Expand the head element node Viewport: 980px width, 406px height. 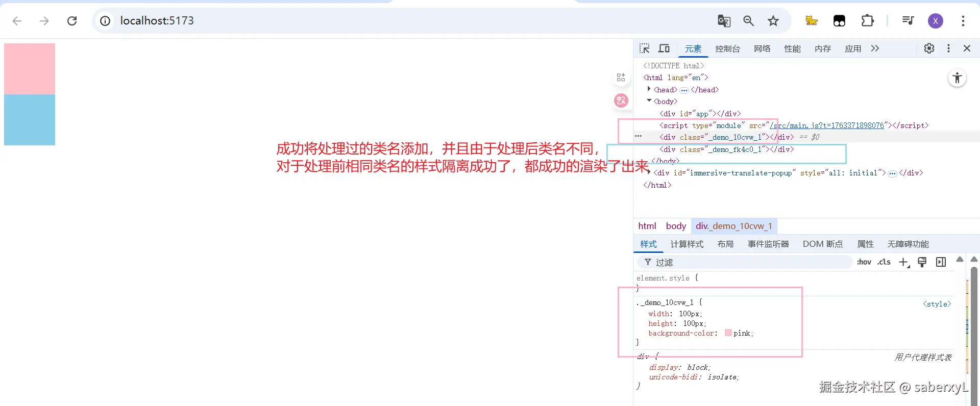[x=649, y=89]
